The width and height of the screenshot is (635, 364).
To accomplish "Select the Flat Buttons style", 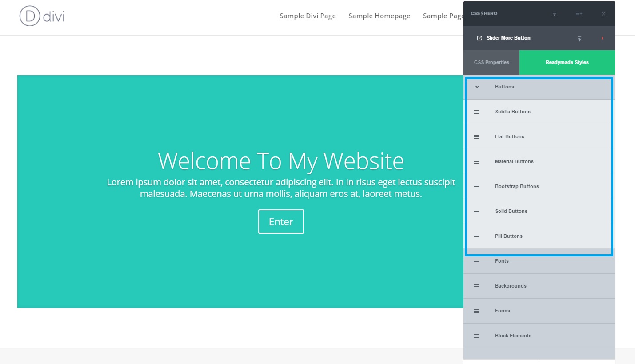I will coord(539,136).
